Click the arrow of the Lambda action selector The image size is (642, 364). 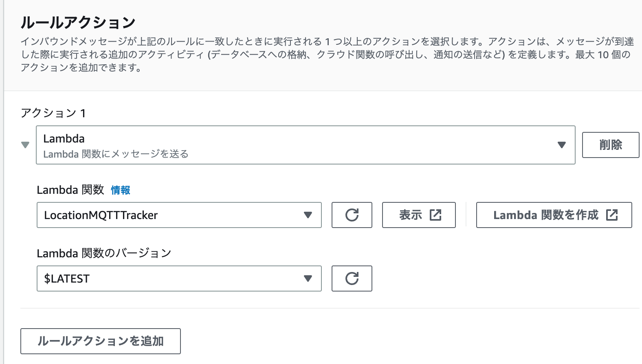562,145
